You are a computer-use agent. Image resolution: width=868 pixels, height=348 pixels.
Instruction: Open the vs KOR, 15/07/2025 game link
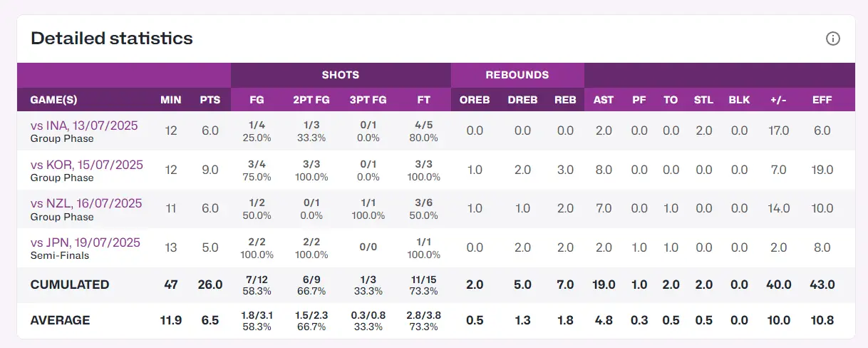[x=87, y=165]
